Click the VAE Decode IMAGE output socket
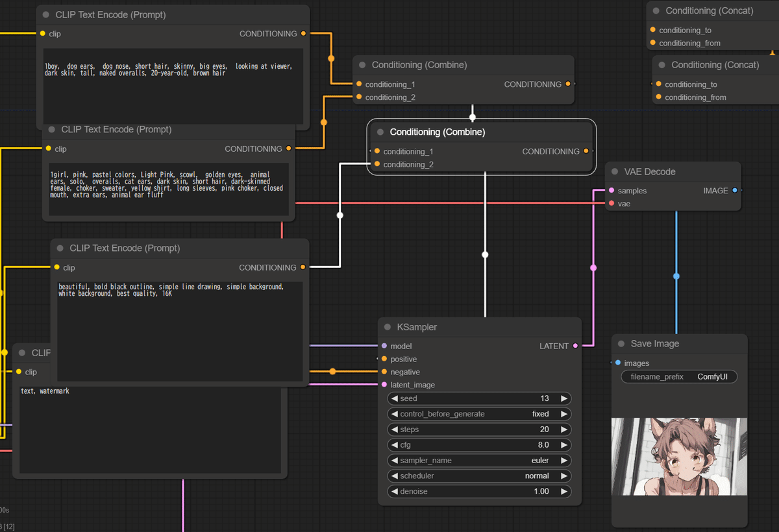 (734, 191)
